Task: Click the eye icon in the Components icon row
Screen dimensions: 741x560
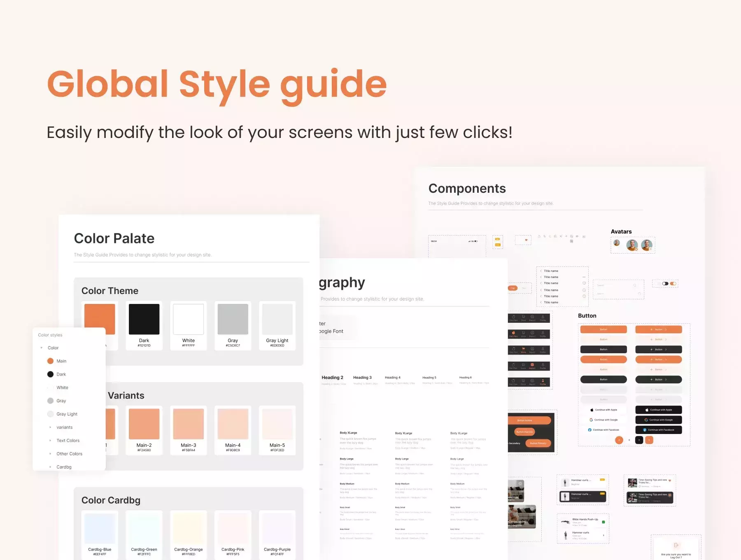Action: [577, 236]
